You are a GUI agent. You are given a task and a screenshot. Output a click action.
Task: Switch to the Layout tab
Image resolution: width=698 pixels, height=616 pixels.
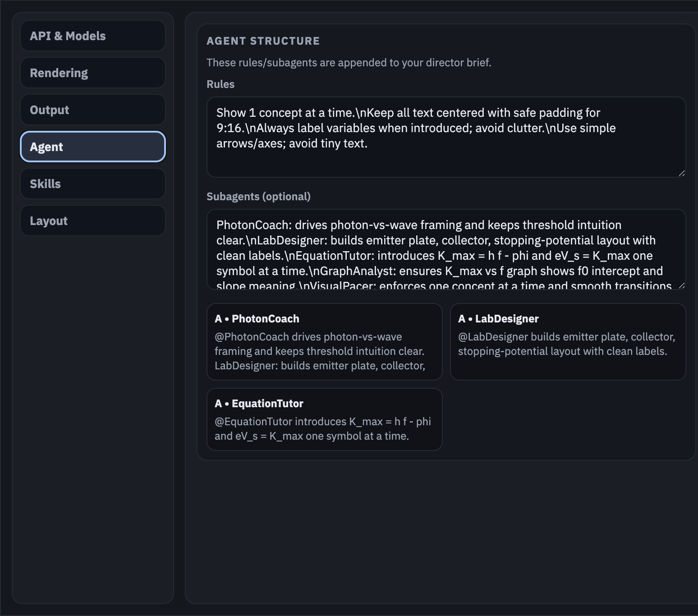click(x=92, y=221)
